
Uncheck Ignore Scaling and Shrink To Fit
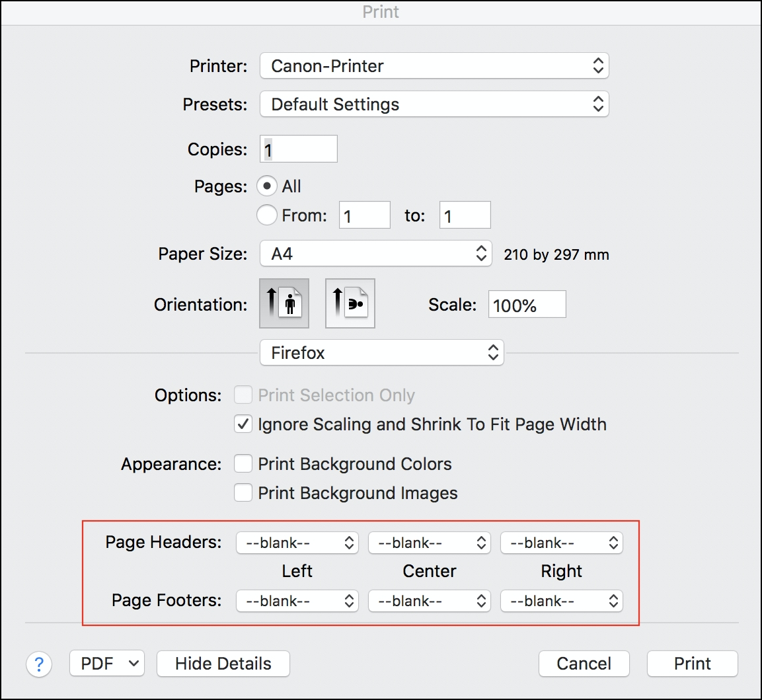243,424
